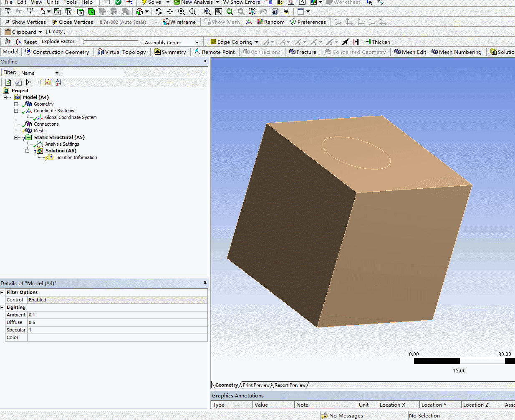Toggle Random coloring mode
515x420 pixels.
coord(271,22)
